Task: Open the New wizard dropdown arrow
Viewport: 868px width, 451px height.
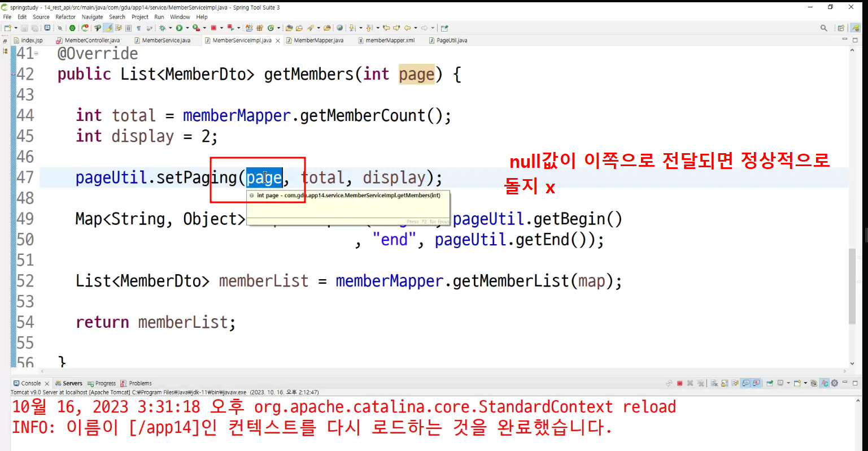Action: 15,28
